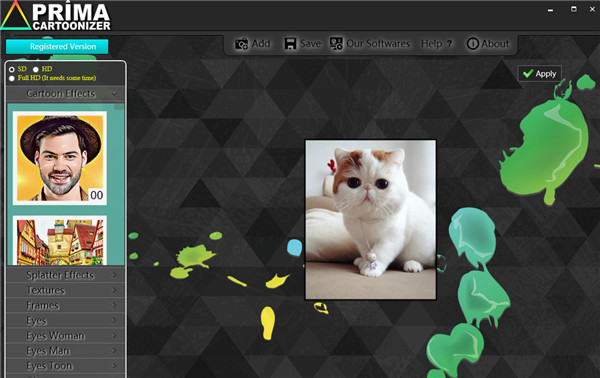Screen dimensions: 600x378
Task: Choose the man with hat cartoon effect
Action: tap(60, 158)
